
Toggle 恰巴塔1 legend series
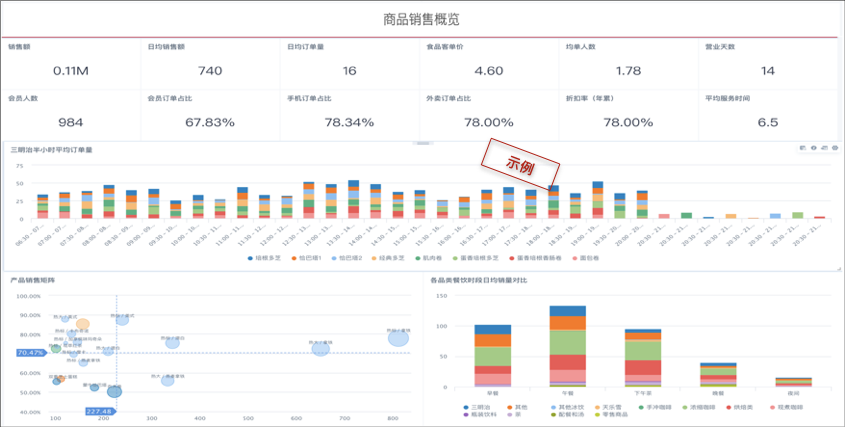[x=309, y=258]
